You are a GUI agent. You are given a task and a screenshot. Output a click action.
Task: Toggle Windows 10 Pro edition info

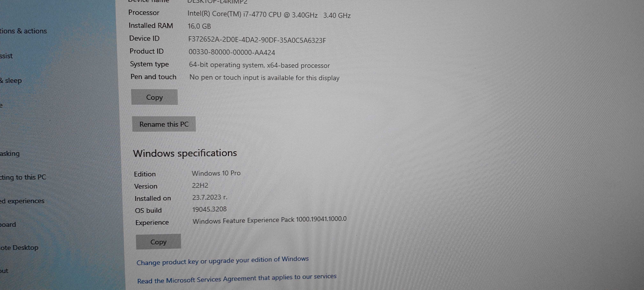[x=216, y=173]
